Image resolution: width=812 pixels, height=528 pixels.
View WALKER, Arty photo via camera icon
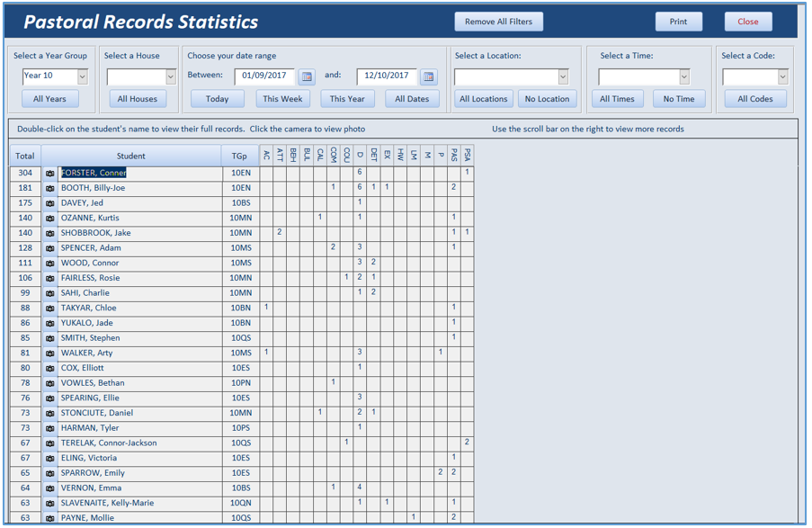(49, 353)
